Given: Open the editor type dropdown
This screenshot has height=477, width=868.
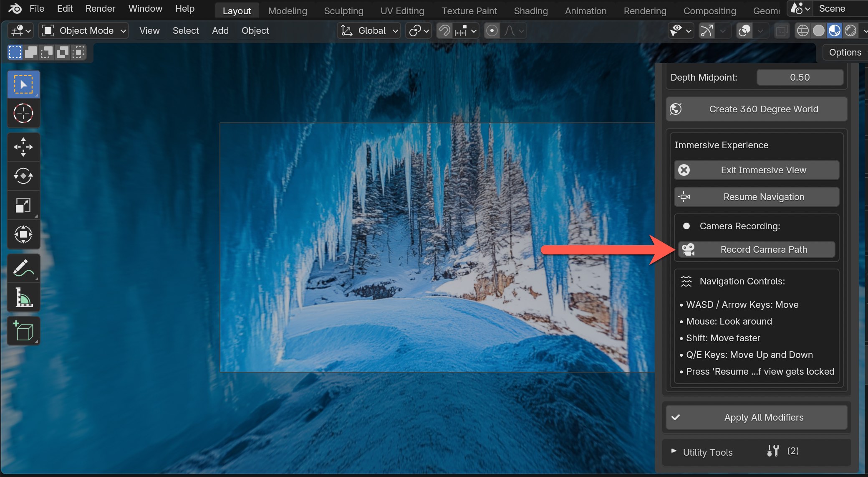Looking at the screenshot, I should (x=21, y=30).
